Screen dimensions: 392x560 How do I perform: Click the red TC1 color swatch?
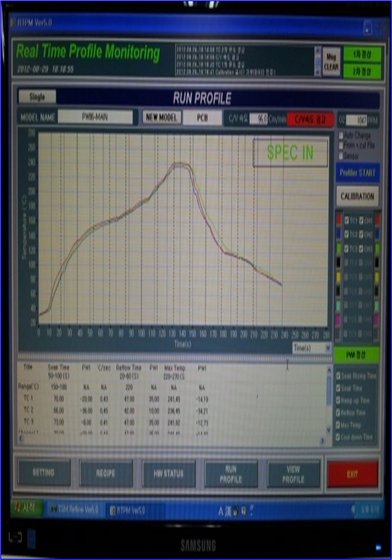tap(338, 219)
